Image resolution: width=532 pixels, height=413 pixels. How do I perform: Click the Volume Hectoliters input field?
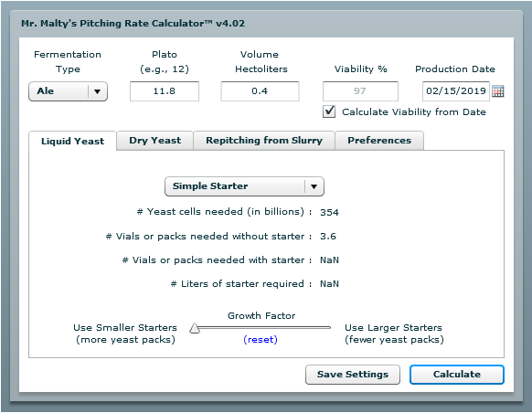click(x=260, y=91)
